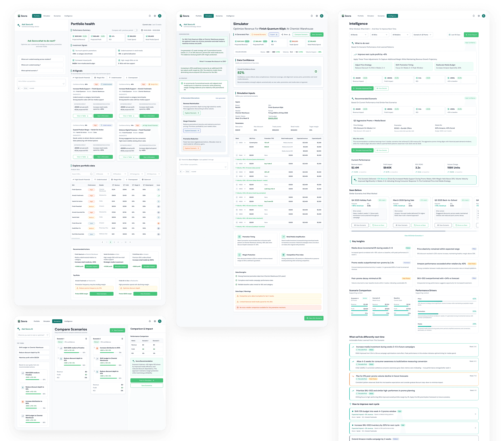The height and width of the screenshot is (441, 504).
Task: Toggle Compare with previous period switch
Action: coord(136,30)
